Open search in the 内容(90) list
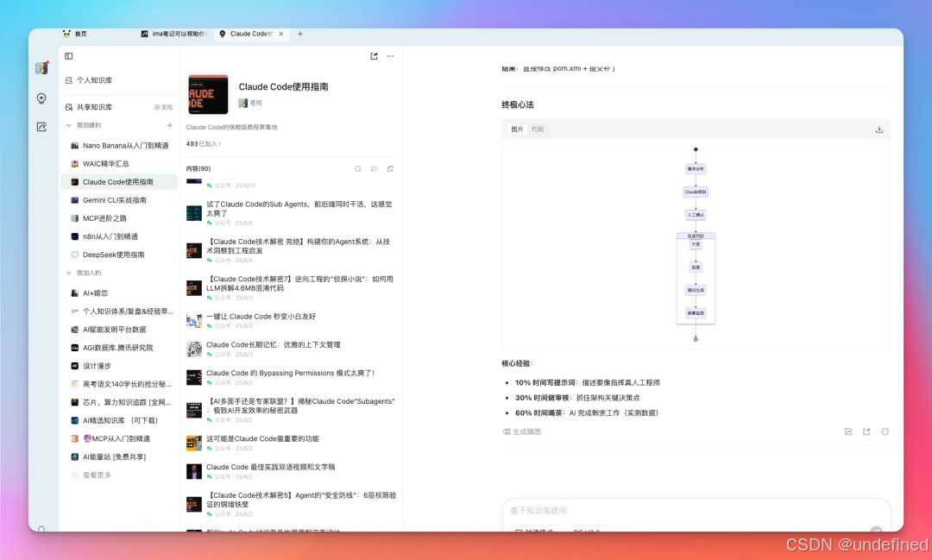The width and height of the screenshot is (932, 560). click(x=358, y=169)
